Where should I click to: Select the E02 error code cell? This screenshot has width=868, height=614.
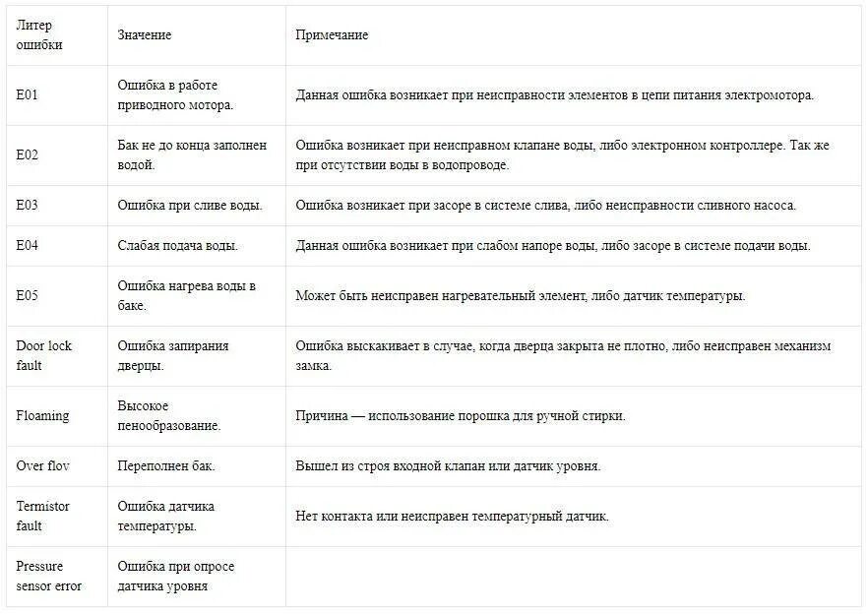57,155
